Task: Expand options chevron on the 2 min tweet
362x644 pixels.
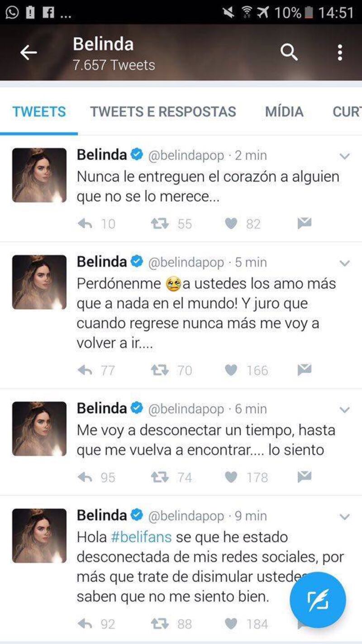Action: 345,156
